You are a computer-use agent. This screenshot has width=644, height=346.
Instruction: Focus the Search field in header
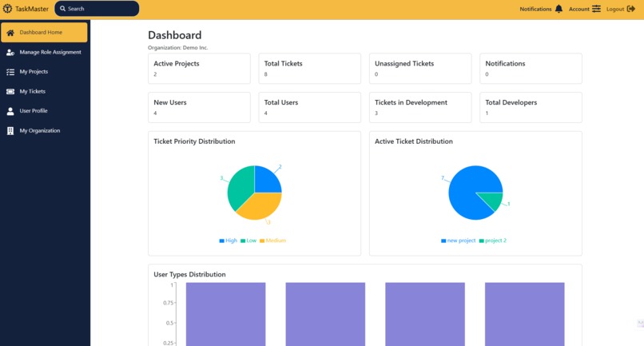[97, 9]
